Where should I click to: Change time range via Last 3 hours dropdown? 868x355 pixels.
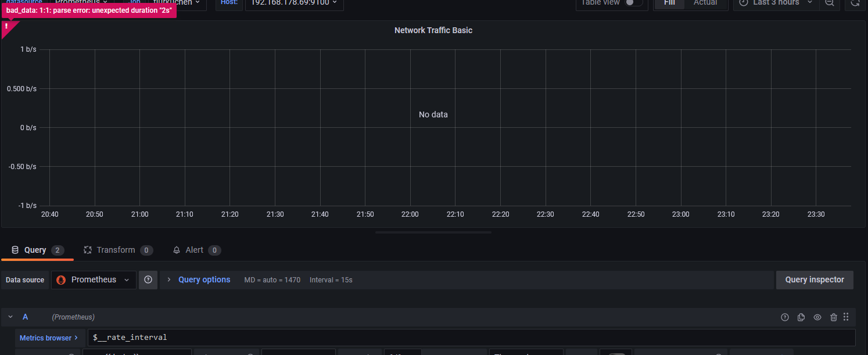[x=776, y=3]
